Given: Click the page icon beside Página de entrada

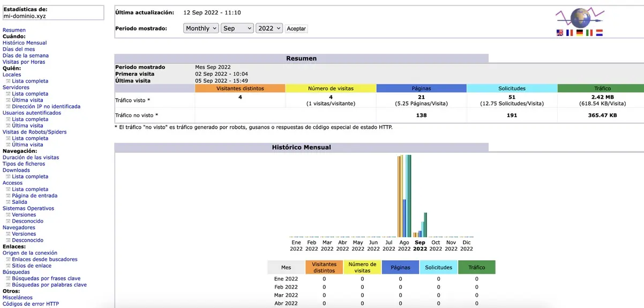Looking at the screenshot, I should click(8, 196).
